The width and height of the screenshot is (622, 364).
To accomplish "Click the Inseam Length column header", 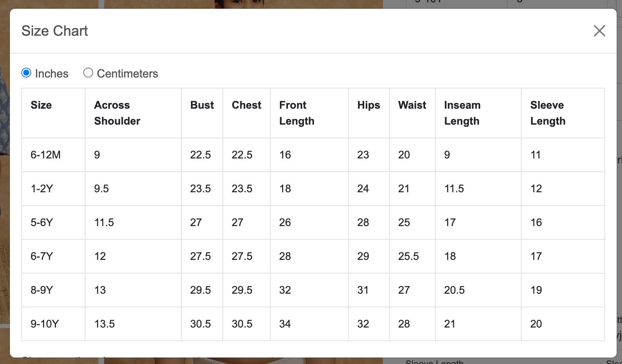I will click(462, 113).
